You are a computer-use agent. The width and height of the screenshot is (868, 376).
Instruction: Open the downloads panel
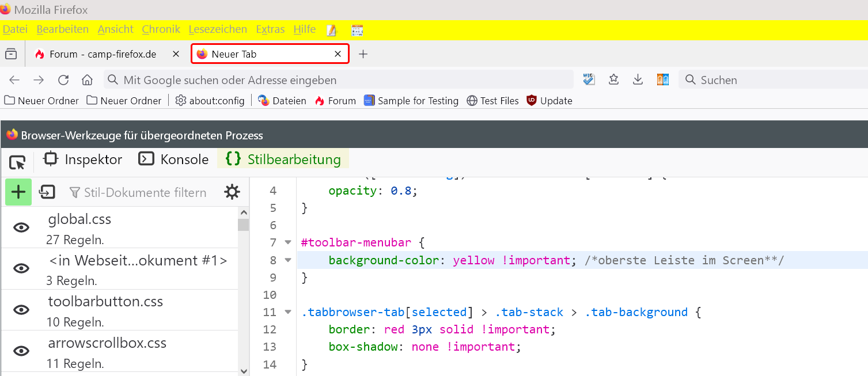(x=638, y=80)
